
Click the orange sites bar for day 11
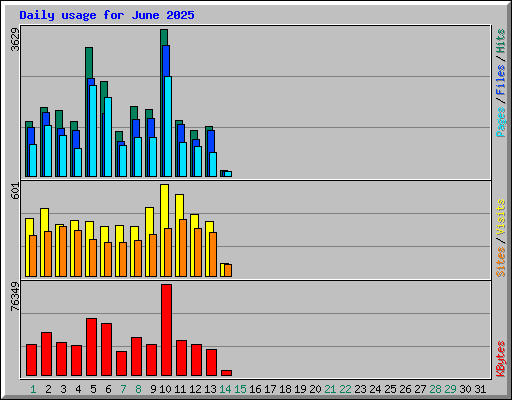[x=183, y=248]
